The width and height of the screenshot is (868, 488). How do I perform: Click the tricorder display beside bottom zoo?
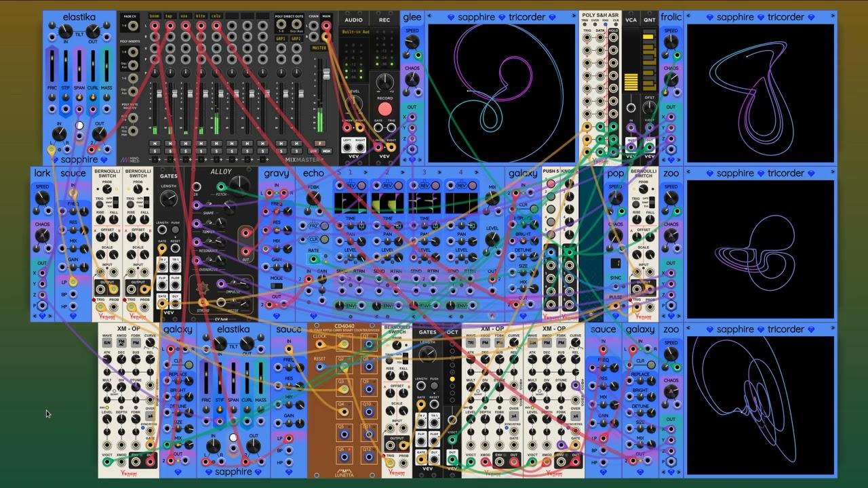(760, 405)
